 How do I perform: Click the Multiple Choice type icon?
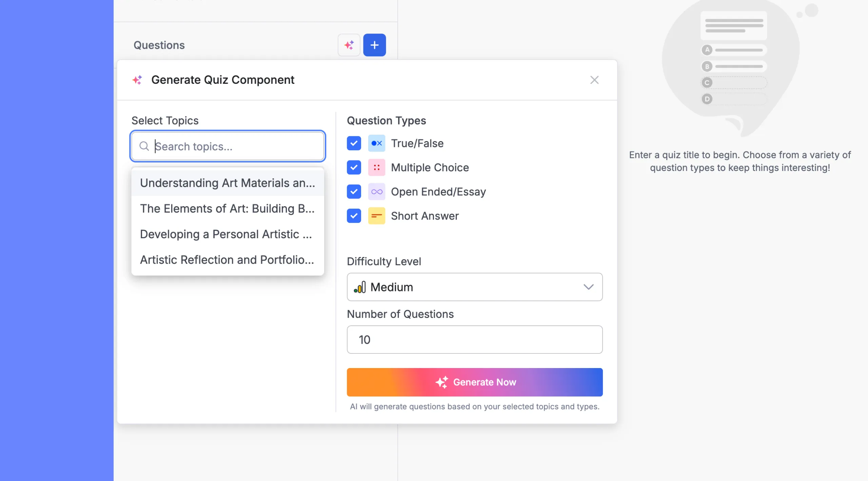pos(376,168)
